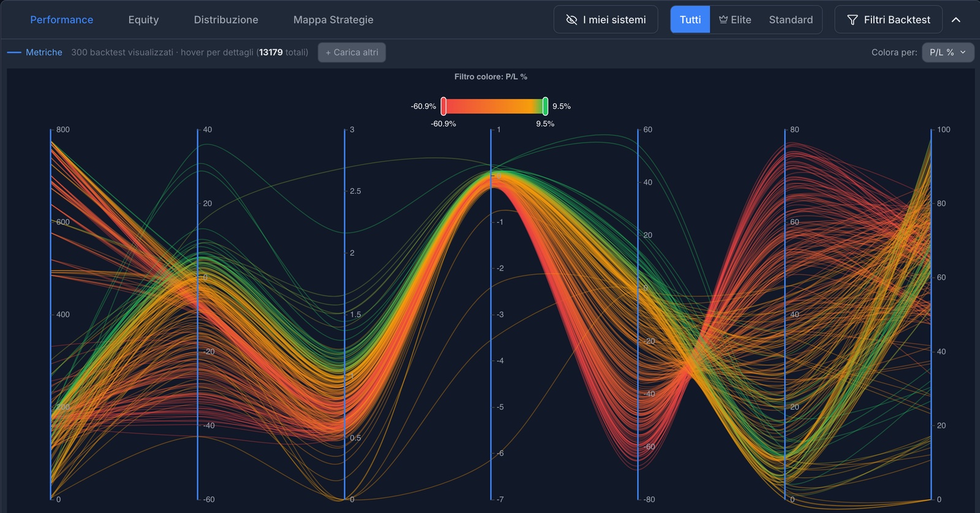Open the Filtri Backtest funnel filters
Viewport: 980px width, 513px height.
click(x=889, y=20)
